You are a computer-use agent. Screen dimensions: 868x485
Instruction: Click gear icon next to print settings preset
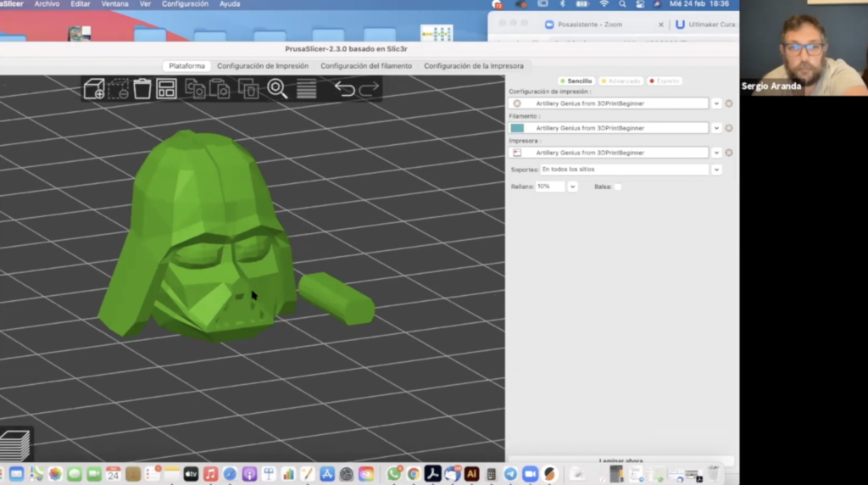coord(729,103)
